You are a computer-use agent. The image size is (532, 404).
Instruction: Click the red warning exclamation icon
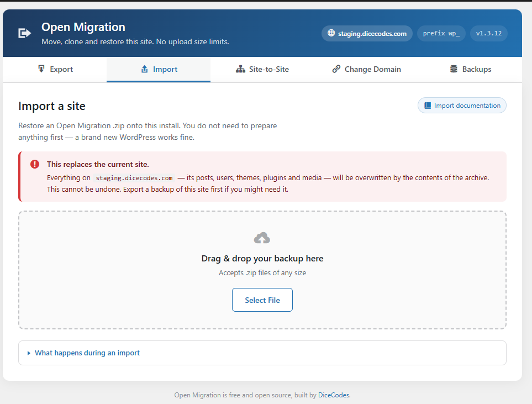[x=35, y=164]
